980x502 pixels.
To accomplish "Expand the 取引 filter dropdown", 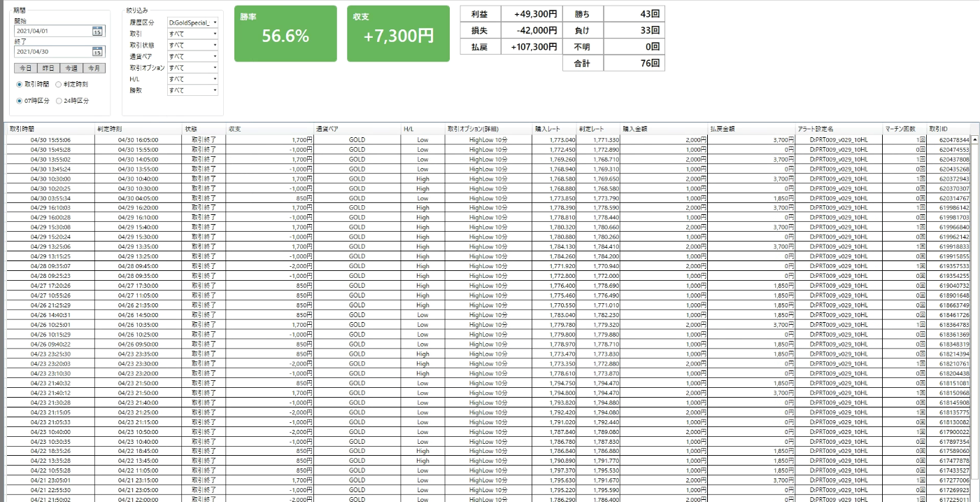I will point(192,34).
